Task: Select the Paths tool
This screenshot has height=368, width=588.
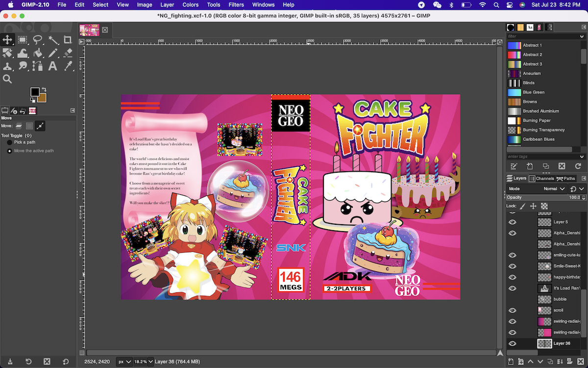Action: pyautogui.click(x=38, y=66)
